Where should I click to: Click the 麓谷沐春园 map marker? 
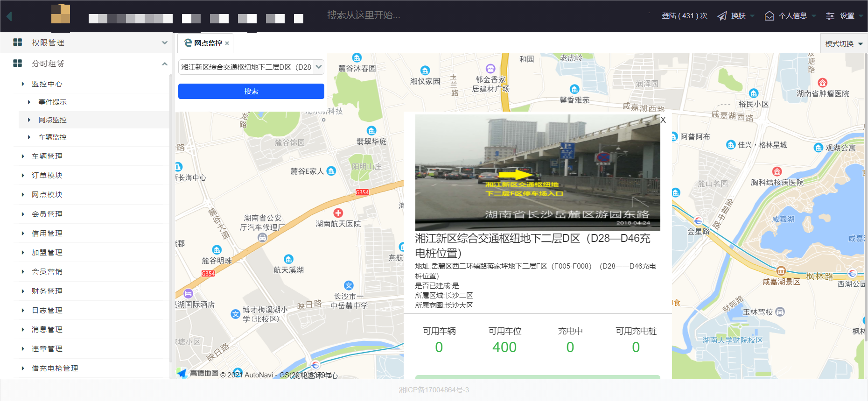click(x=357, y=58)
